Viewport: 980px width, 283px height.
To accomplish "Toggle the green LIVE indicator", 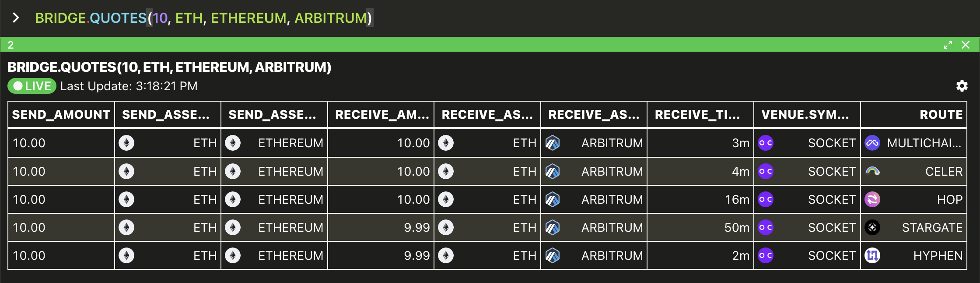I will coord(32,86).
